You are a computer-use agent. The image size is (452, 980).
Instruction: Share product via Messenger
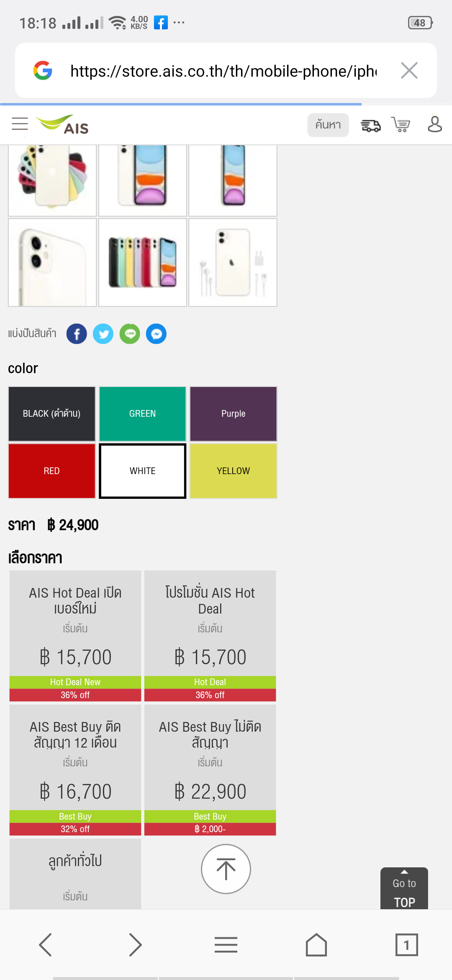[x=156, y=334]
